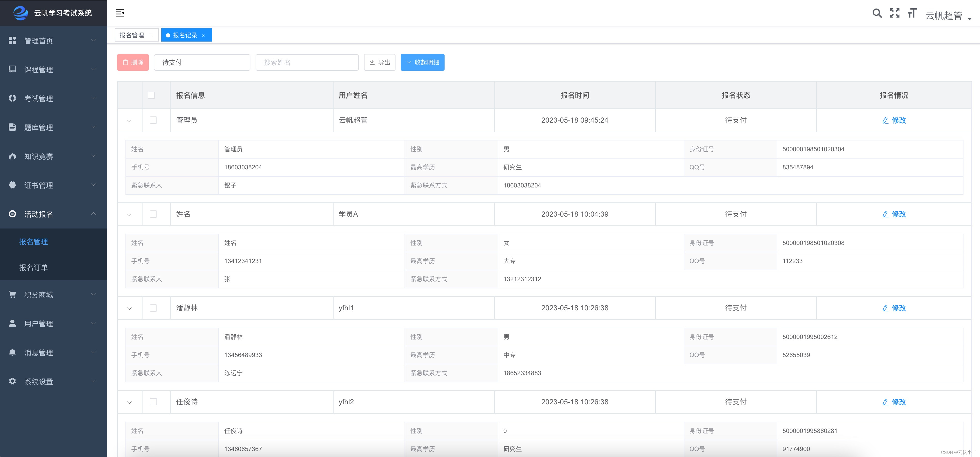Click 证书管理 badge icon in sidebar
Image resolution: width=980 pixels, height=457 pixels.
[13, 185]
